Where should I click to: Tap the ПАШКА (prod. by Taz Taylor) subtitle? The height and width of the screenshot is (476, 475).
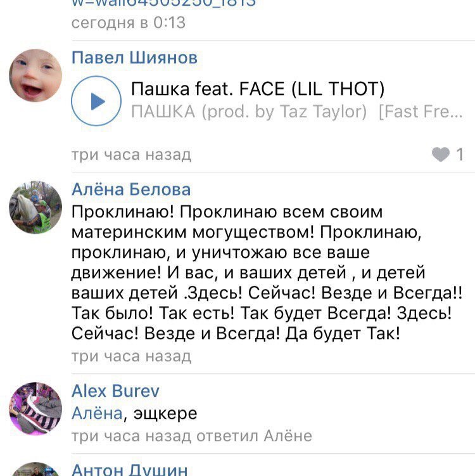pos(249,112)
